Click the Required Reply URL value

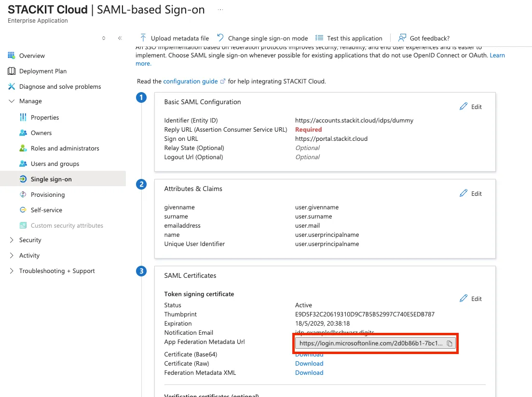pyautogui.click(x=308, y=130)
